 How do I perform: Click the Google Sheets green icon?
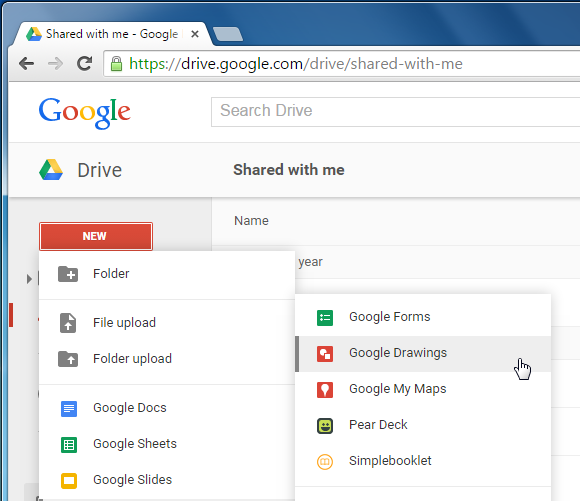tap(69, 444)
